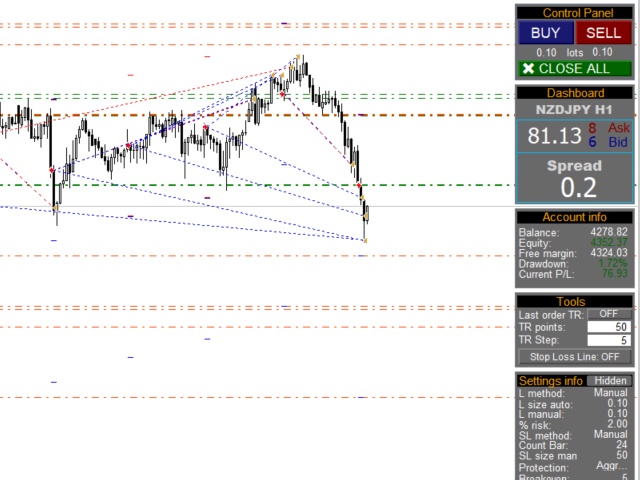
Task: Click the Control Panel header
Action: click(575, 13)
